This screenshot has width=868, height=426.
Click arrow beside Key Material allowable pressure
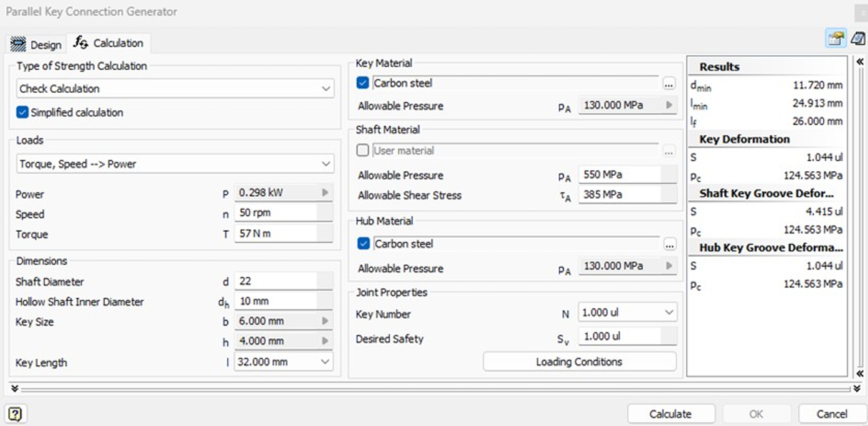[669, 105]
